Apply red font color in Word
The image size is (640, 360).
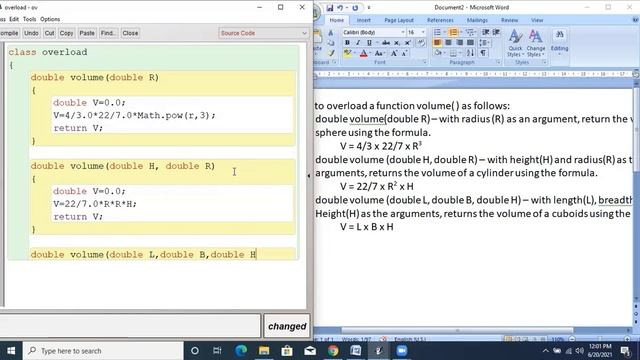pyautogui.click(x=364, y=53)
